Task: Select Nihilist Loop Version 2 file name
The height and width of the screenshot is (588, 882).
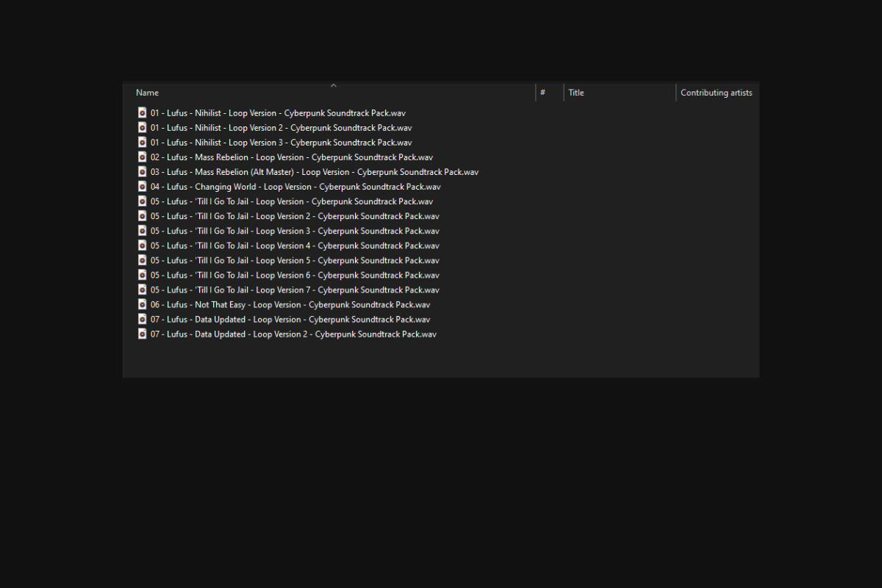Action: click(282, 128)
